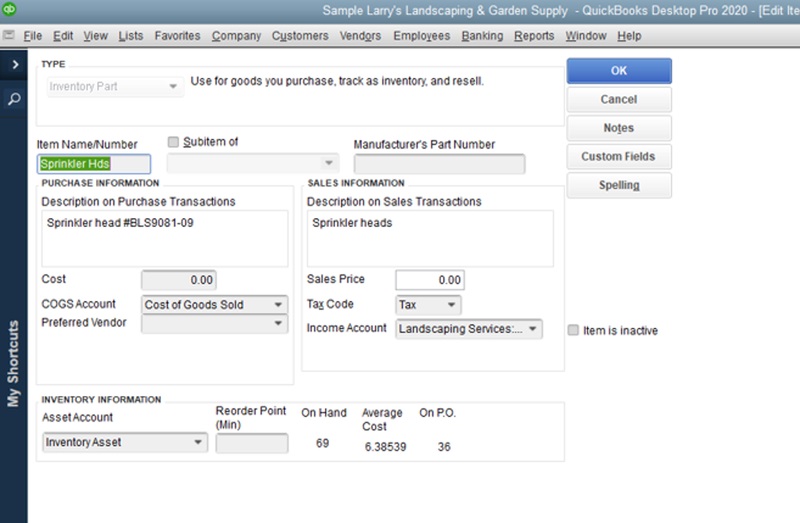Open the Banking menu
Image resolution: width=800 pixels, height=523 pixels.
tap(482, 36)
